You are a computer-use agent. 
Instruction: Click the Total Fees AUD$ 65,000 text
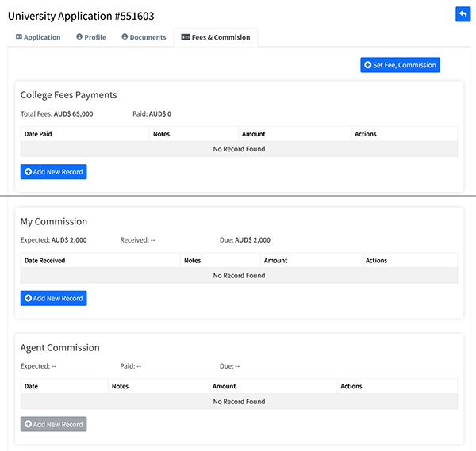click(x=56, y=114)
